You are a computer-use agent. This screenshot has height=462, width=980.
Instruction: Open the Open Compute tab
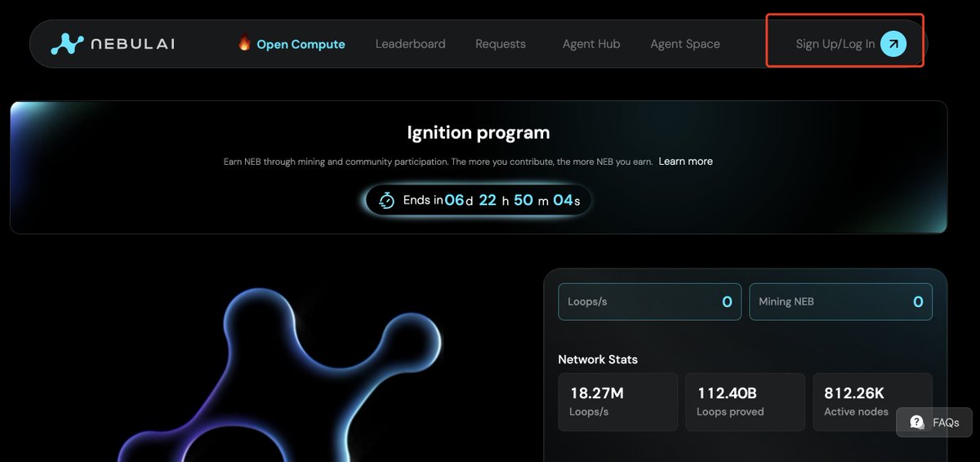pos(301,44)
